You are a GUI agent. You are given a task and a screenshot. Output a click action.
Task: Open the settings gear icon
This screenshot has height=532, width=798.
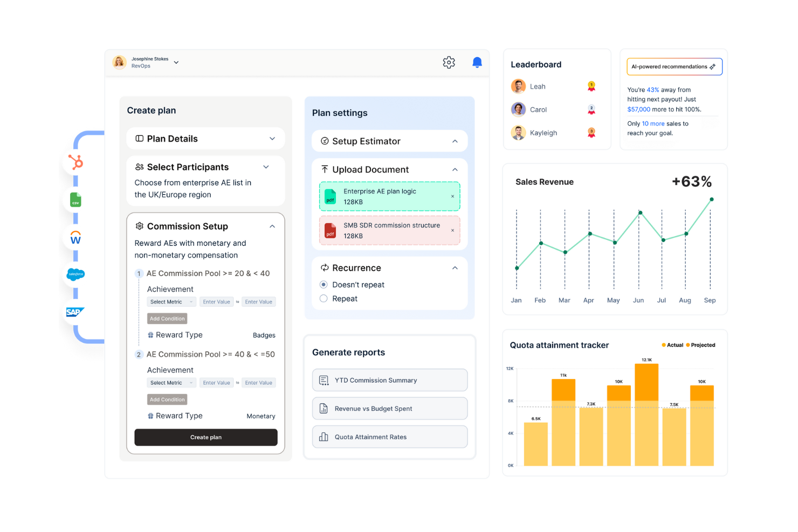point(449,62)
